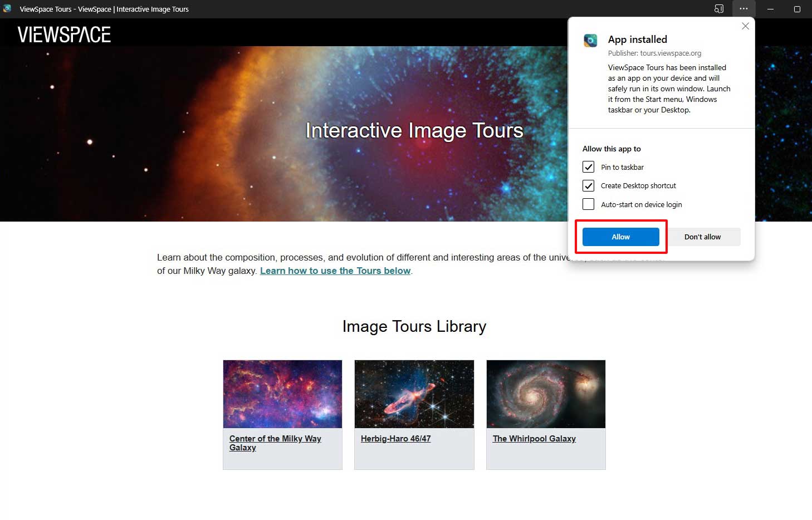This screenshot has height=520, width=812.
Task: Maximize the ViewSpace Tours window
Action: 797,9
